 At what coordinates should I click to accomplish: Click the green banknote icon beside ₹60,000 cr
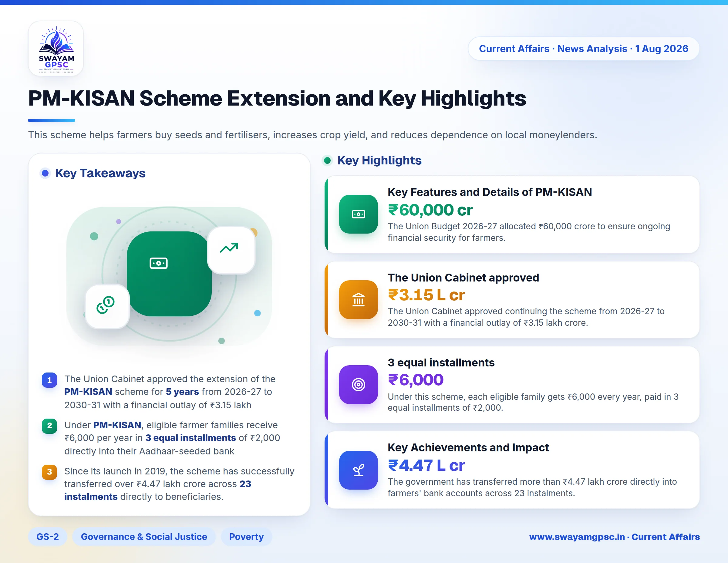tap(358, 214)
